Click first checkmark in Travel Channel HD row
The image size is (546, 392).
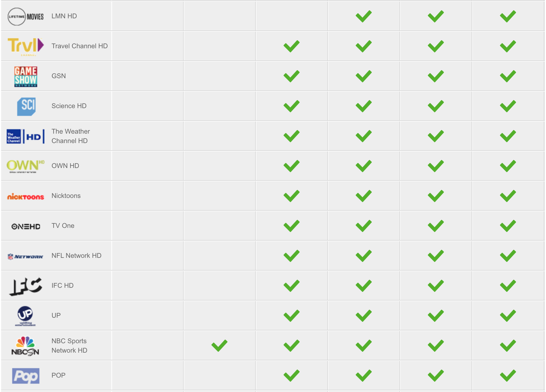[292, 46]
